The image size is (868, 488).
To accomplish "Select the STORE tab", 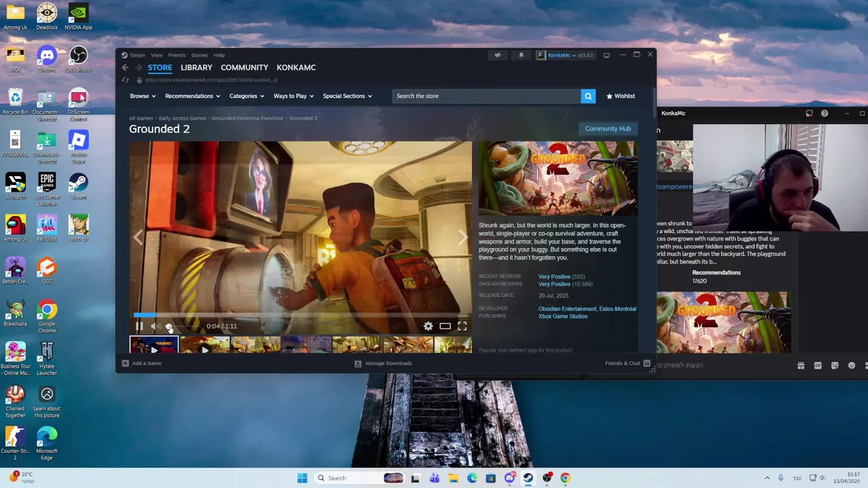I will [x=160, y=68].
